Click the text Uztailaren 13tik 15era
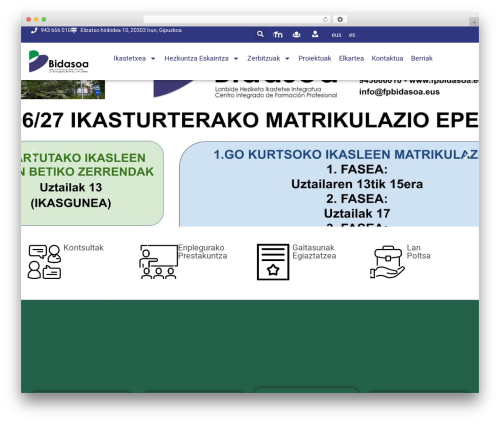 click(x=357, y=184)
